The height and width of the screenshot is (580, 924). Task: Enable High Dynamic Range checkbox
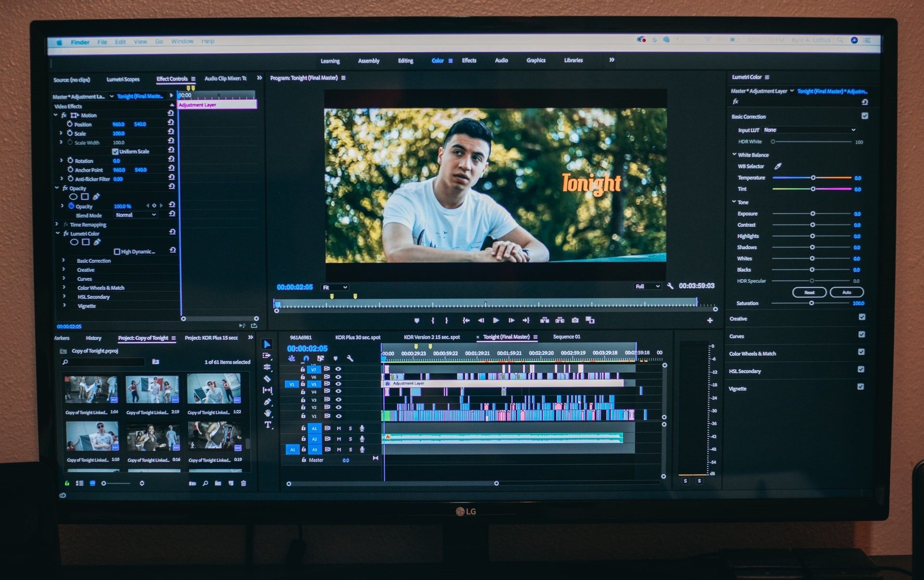(117, 252)
